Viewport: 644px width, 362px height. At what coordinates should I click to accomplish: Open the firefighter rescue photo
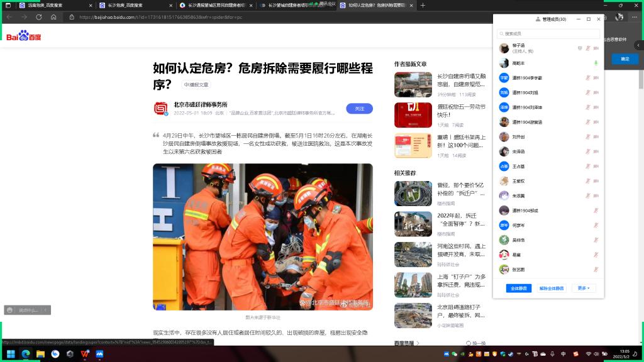(262, 236)
